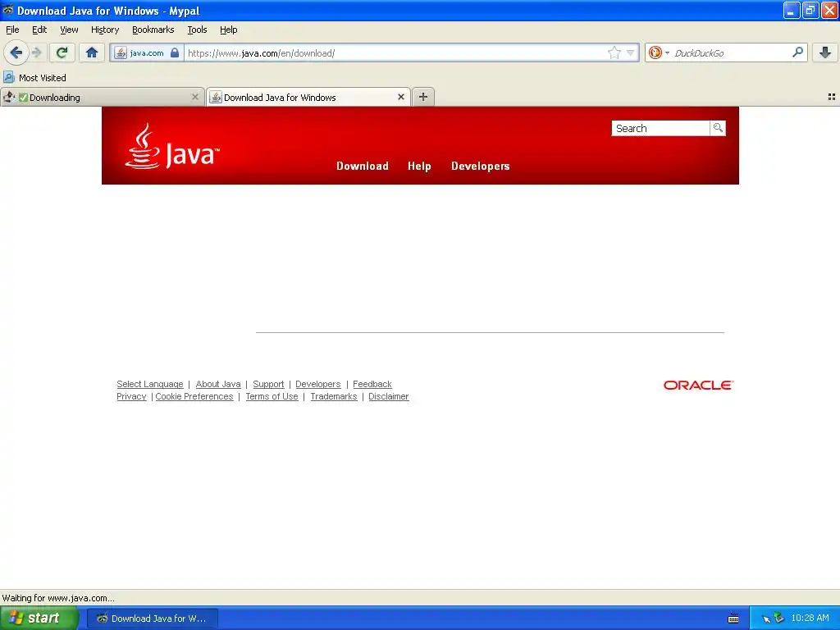Open the Help menu in menu bar

229,30
